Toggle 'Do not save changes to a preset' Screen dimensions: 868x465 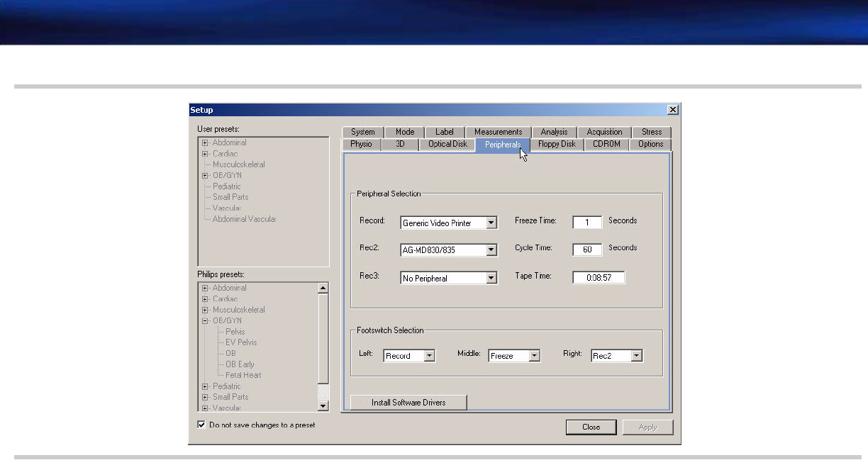pyautogui.click(x=202, y=425)
